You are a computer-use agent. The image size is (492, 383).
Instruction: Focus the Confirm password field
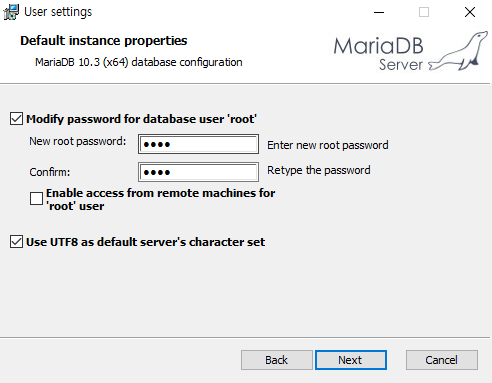198,172
